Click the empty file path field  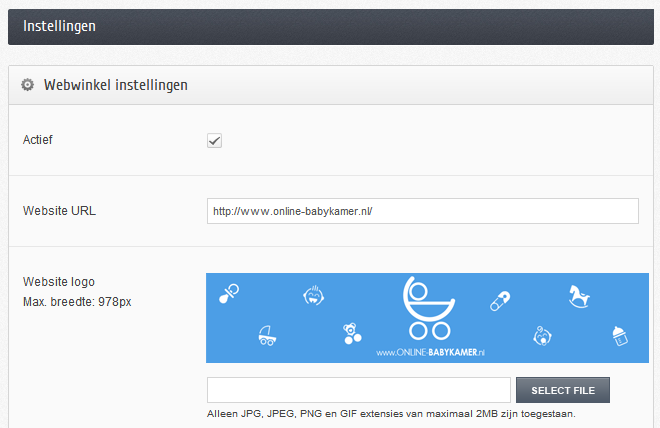[x=359, y=390]
